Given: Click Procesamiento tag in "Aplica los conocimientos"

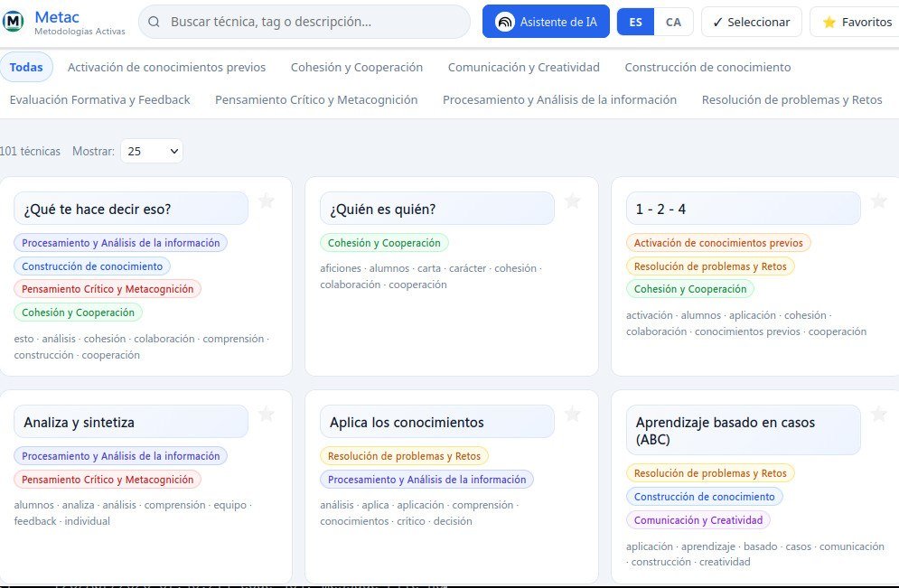Looking at the screenshot, I should point(427,480).
